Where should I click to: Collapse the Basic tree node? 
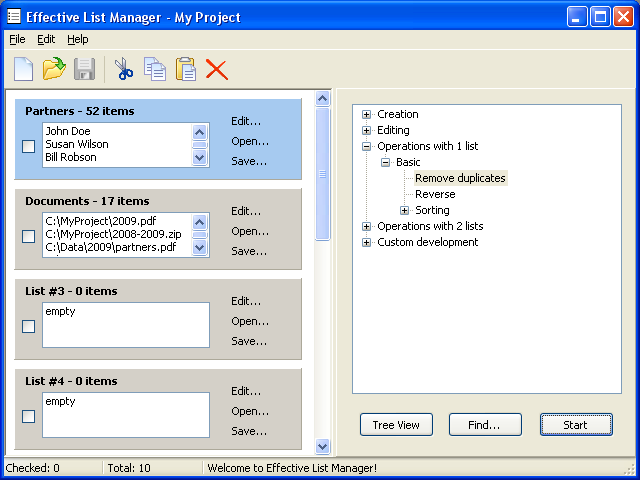[x=385, y=162]
